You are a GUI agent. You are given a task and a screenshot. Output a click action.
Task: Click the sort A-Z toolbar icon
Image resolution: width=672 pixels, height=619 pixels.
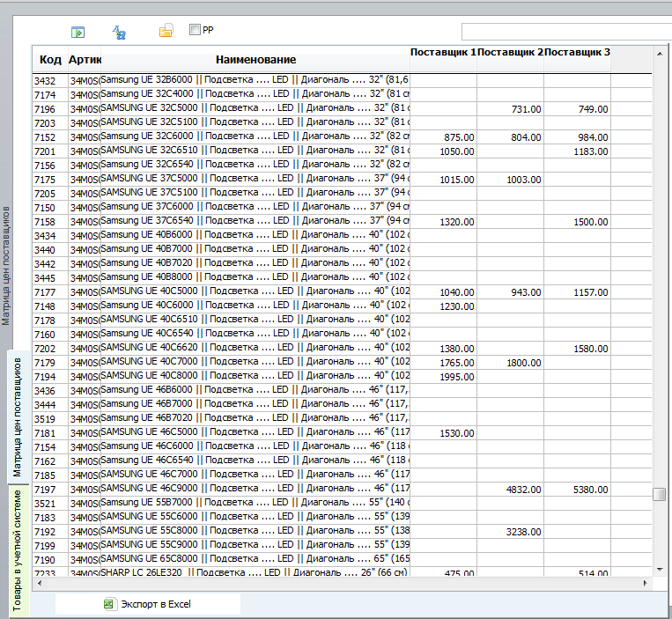(x=119, y=32)
